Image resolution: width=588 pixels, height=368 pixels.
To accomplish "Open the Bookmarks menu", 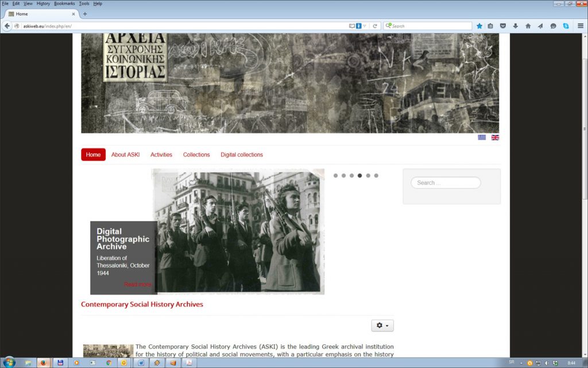I will click(64, 3).
